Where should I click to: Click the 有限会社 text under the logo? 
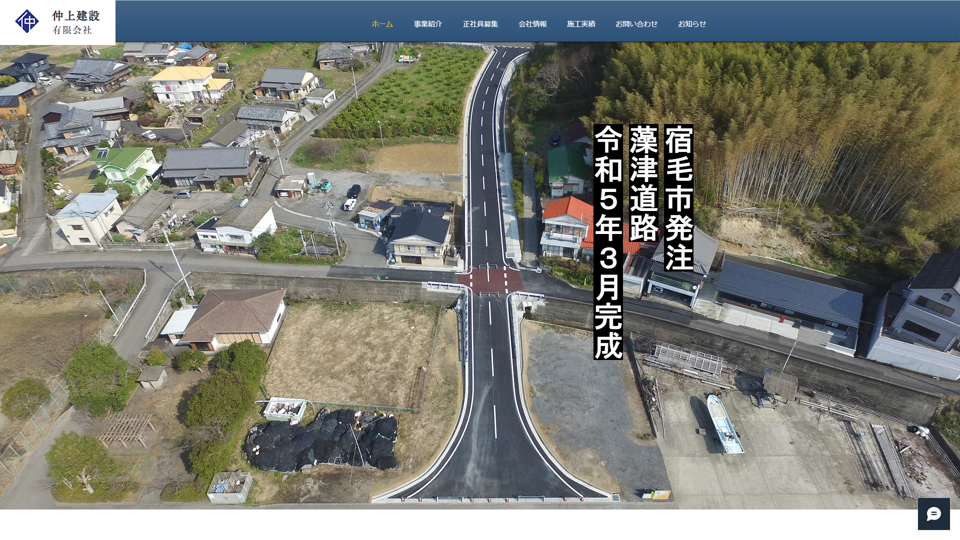72,30
